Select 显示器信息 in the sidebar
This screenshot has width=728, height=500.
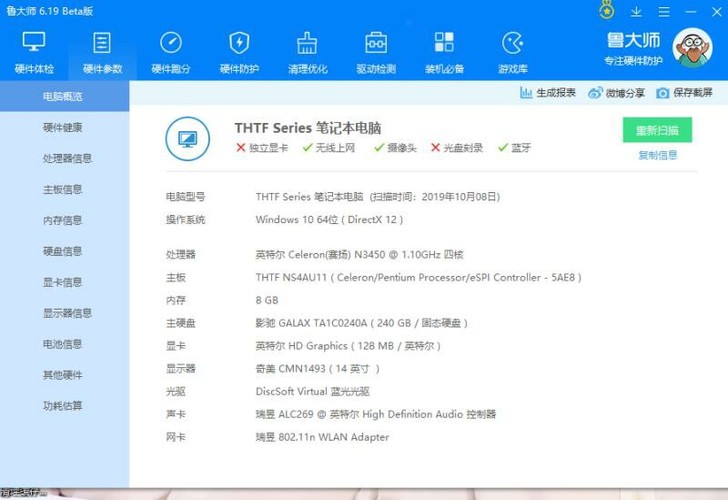coord(65,313)
